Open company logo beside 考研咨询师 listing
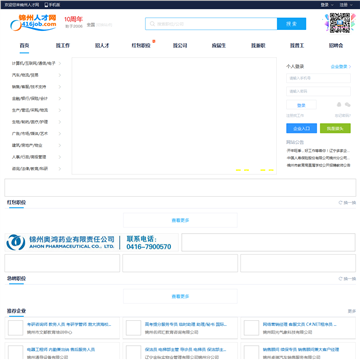 15,328
